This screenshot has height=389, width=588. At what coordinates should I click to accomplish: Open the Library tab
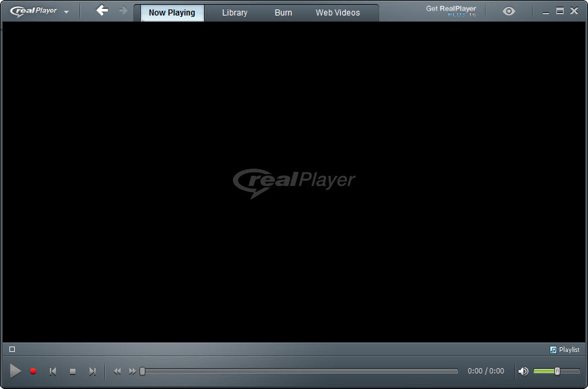click(x=235, y=13)
